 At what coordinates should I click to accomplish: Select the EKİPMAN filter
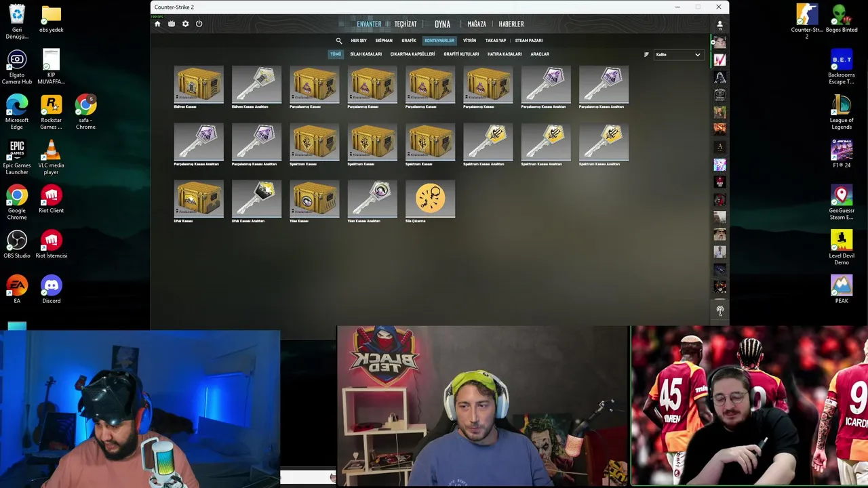click(x=384, y=41)
